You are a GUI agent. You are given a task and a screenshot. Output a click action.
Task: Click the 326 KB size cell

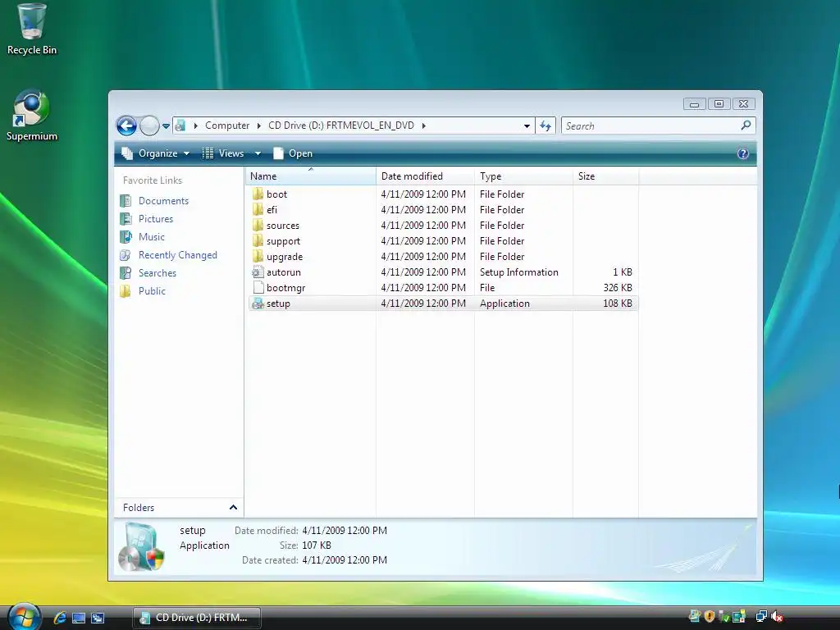click(618, 288)
